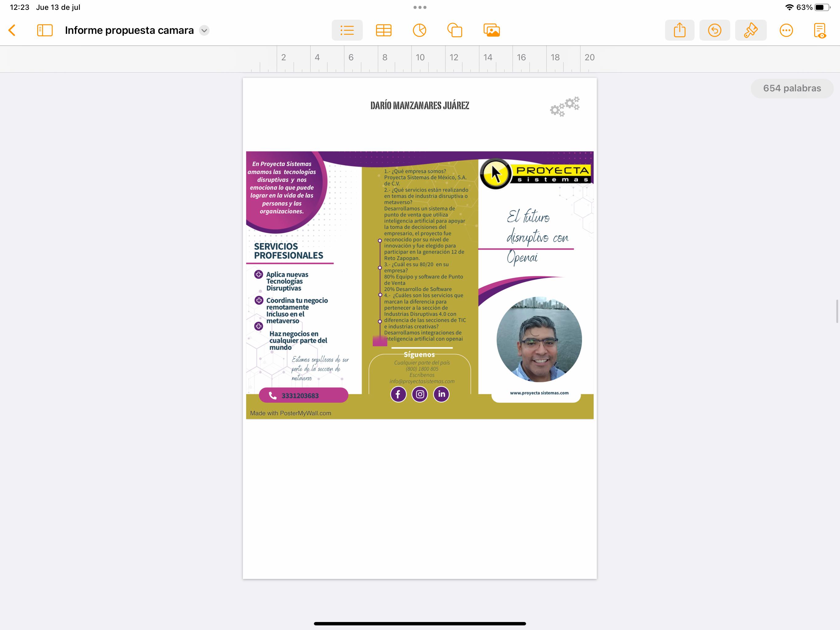
Task: Select the Darío Manzanares Juárez heading
Action: (x=420, y=106)
